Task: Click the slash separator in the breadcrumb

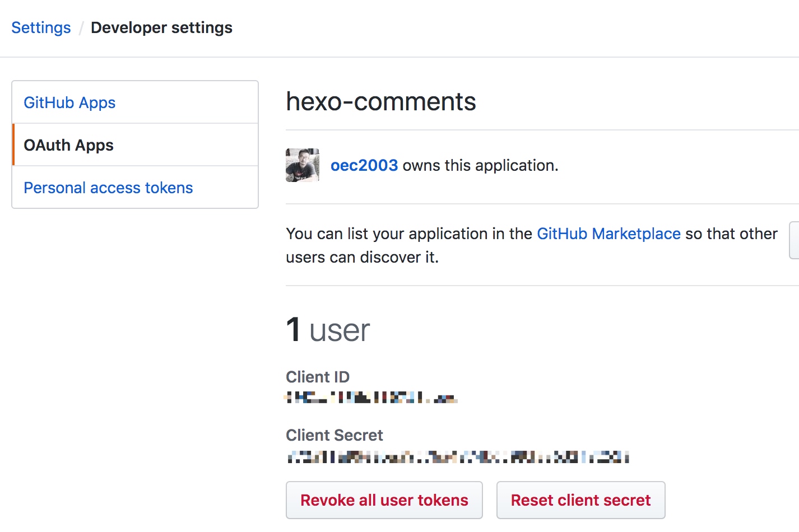Action: (81, 28)
